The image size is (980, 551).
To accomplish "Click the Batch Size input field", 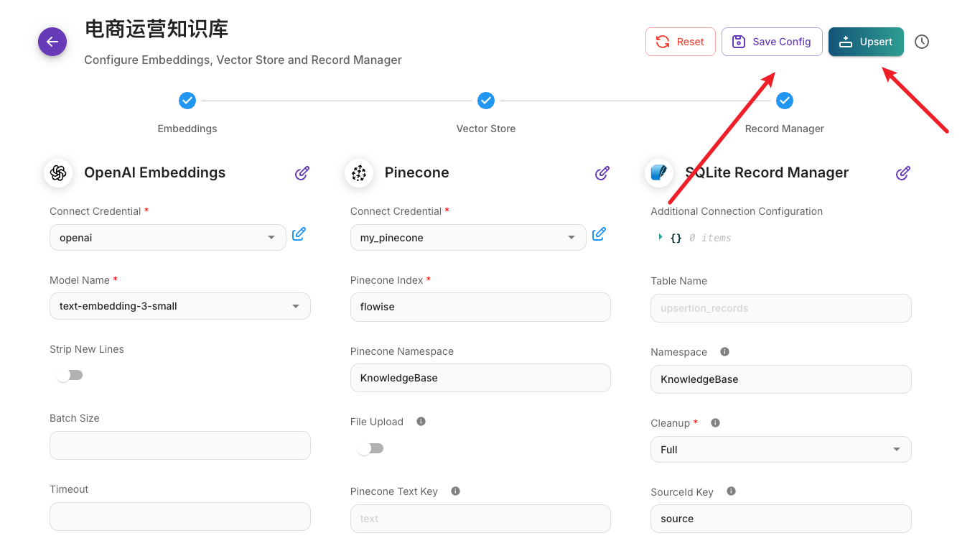I will pyautogui.click(x=179, y=445).
